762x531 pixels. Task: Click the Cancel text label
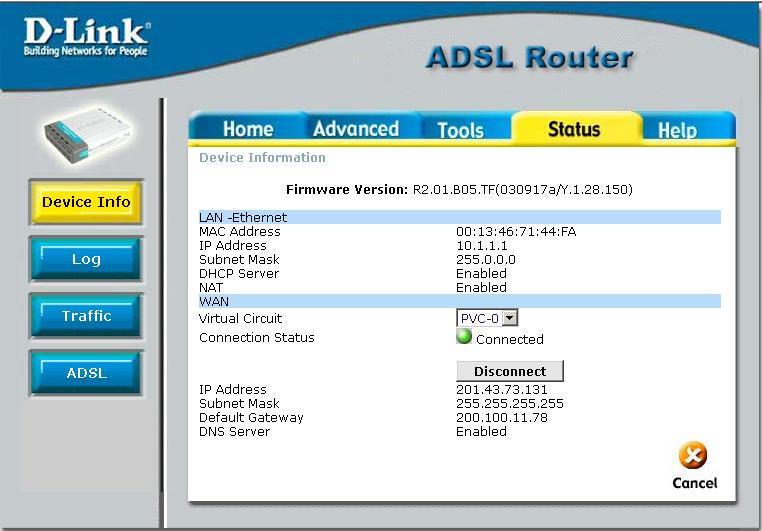694,483
